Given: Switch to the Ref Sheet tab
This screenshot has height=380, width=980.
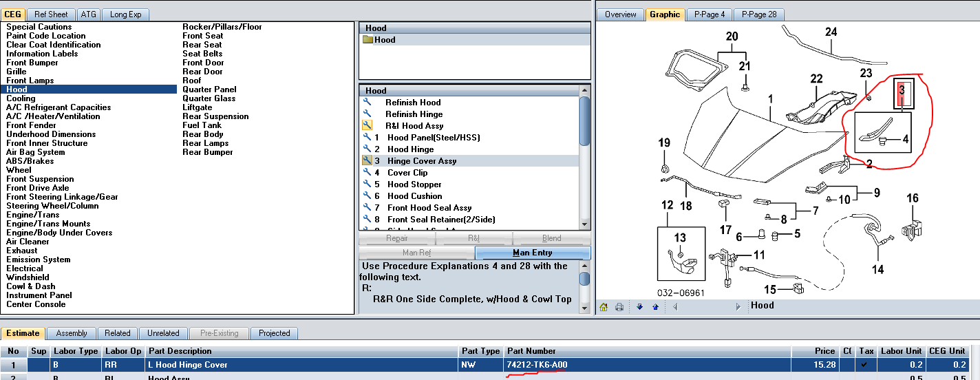Looking at the screenshot, I should tap(52, 14).
